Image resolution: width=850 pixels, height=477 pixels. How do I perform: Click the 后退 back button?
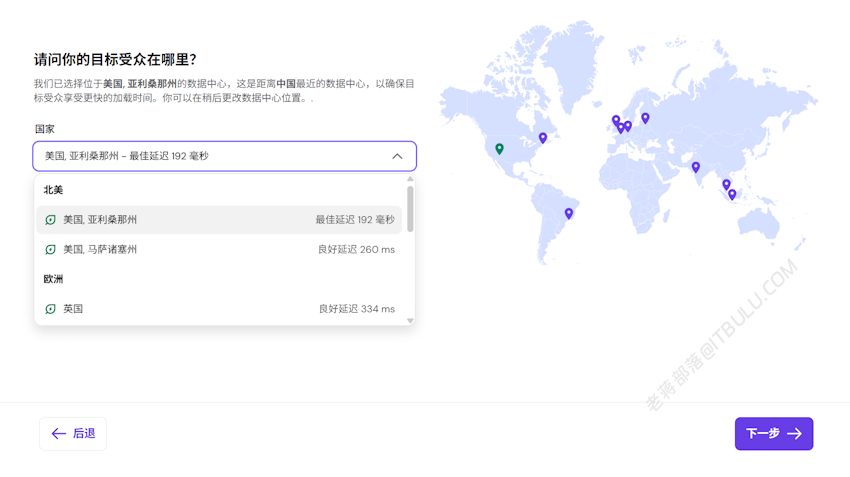[x=73, y=434]
